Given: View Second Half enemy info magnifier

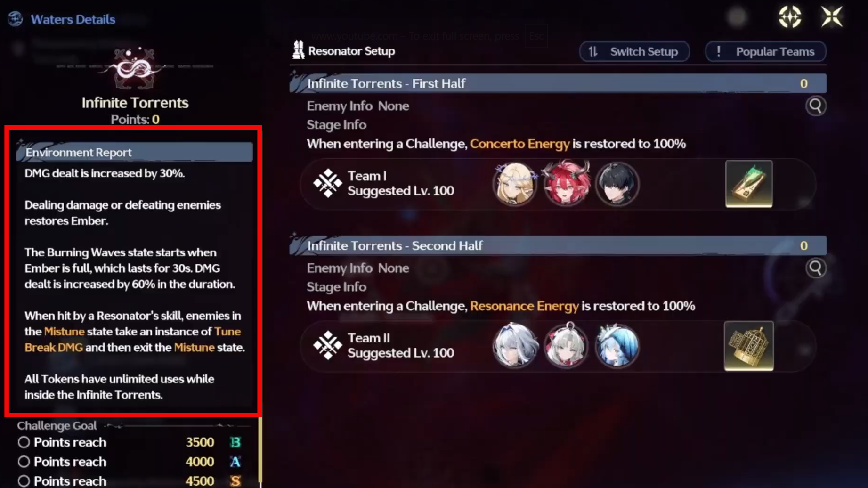Looking at the screenshot, I should (x=816, y=268).
